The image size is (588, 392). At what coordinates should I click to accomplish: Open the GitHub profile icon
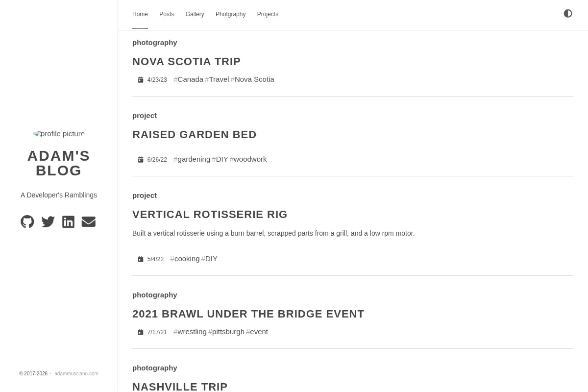27,221
